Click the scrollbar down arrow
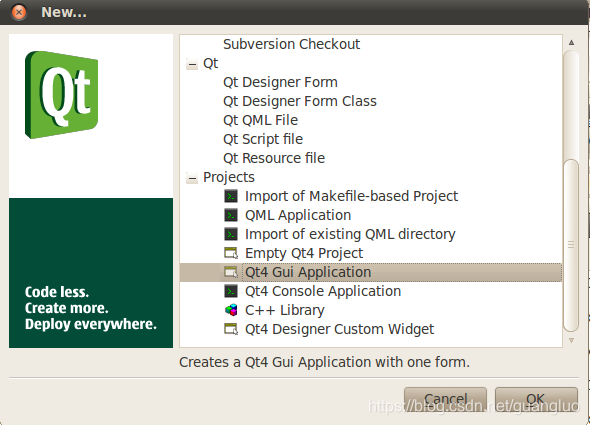This screenshot has height=425, width=590. [x=571, y=340]
